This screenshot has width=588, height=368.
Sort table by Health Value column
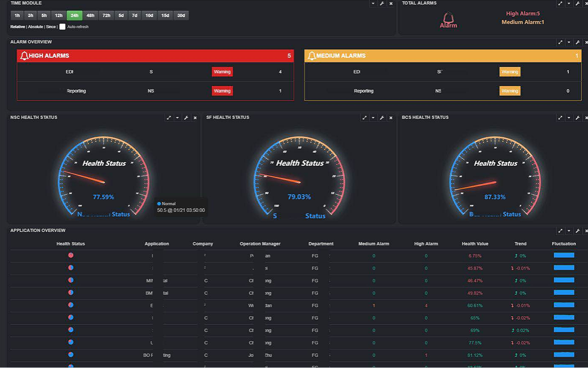(x=475, y=244)
